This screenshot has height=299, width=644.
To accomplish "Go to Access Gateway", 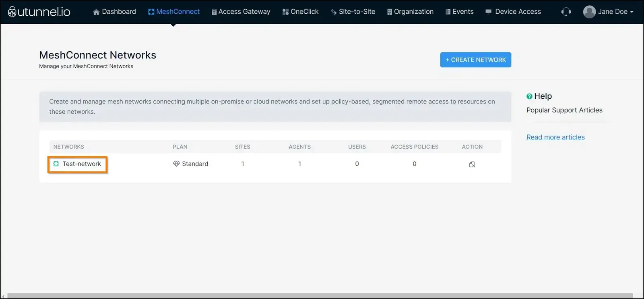I will tap(241, 12).
